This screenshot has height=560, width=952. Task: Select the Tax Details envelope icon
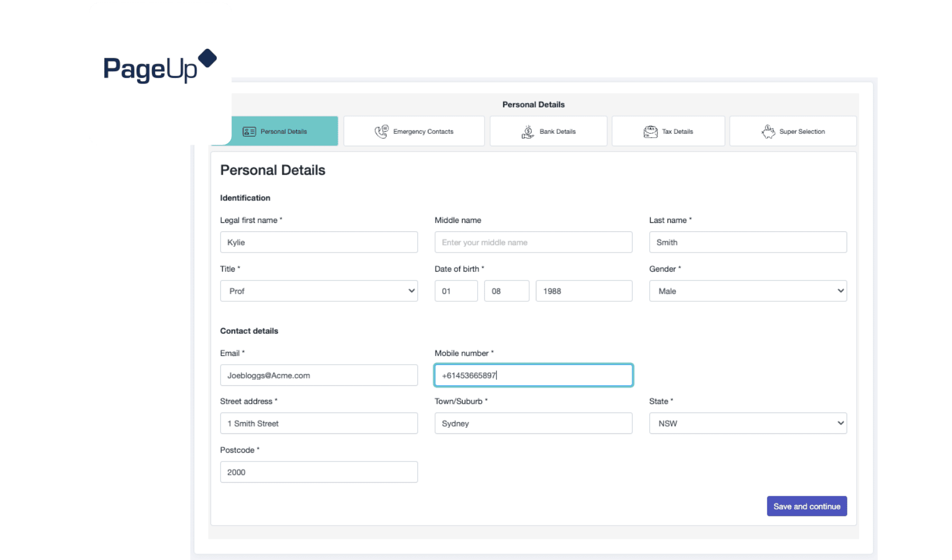pyautogui.click(x=651, y=130)
